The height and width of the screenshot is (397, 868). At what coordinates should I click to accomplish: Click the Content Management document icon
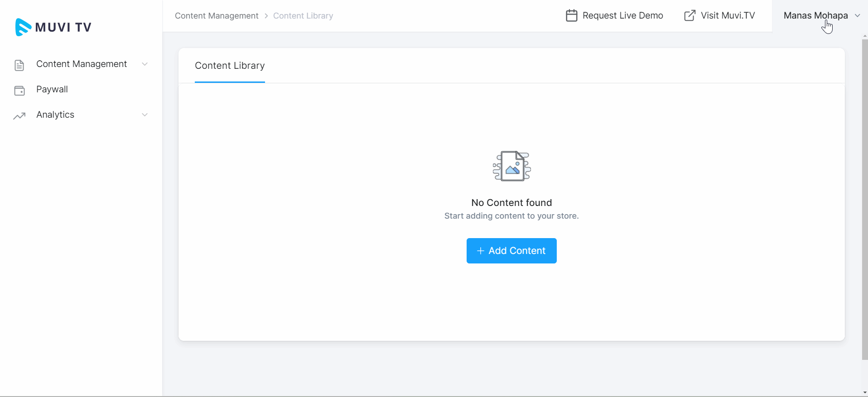pos(19,65)
